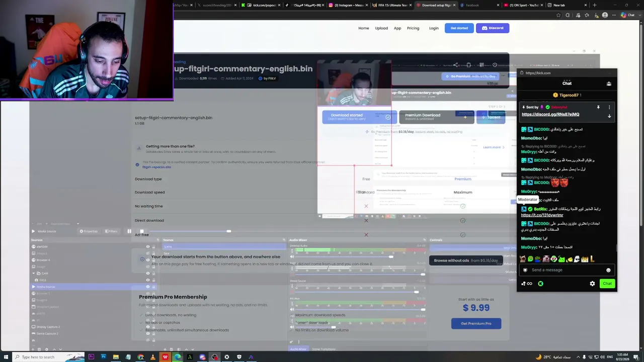Image resolution: width=644 pixels, height=362 pixels.
Task: Open the discord.gg pinned link in chat
Action: [550, 115]
